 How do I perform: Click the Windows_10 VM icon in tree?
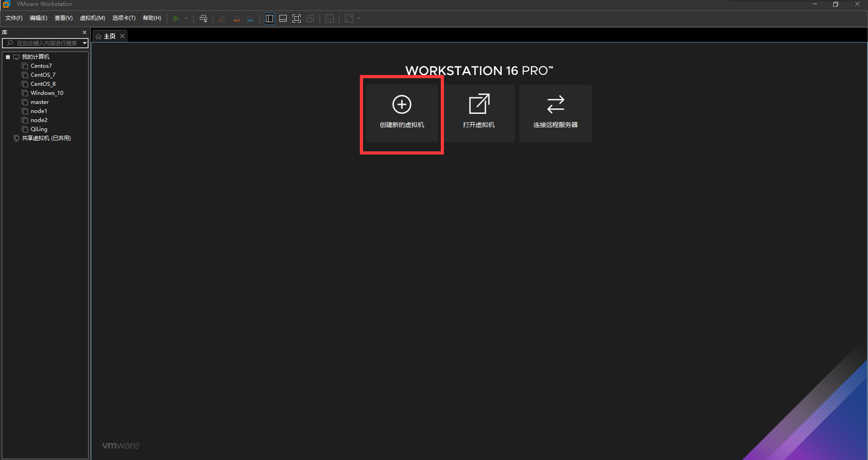click(x=25, y=93)
